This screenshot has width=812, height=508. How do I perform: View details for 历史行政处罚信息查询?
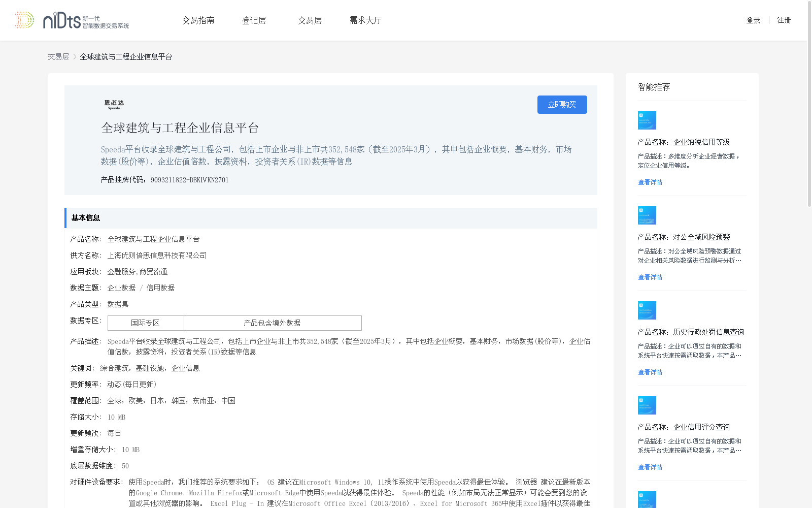(x=650, y=372)
